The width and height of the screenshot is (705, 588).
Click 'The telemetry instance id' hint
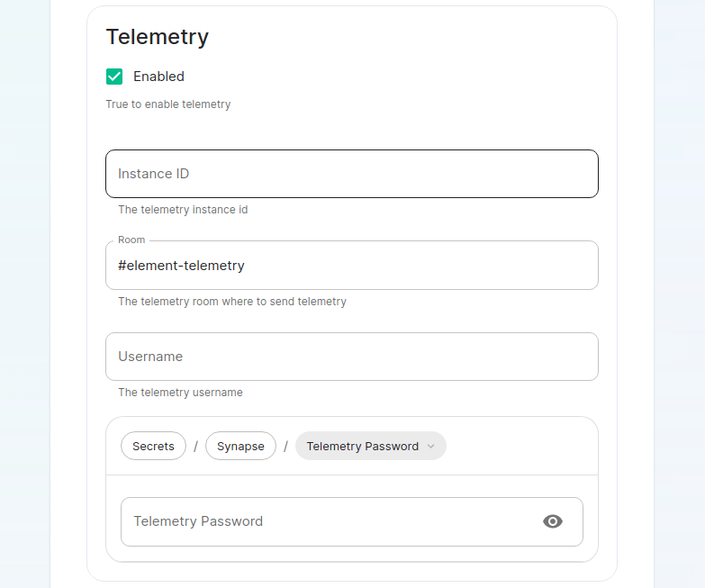183,210
